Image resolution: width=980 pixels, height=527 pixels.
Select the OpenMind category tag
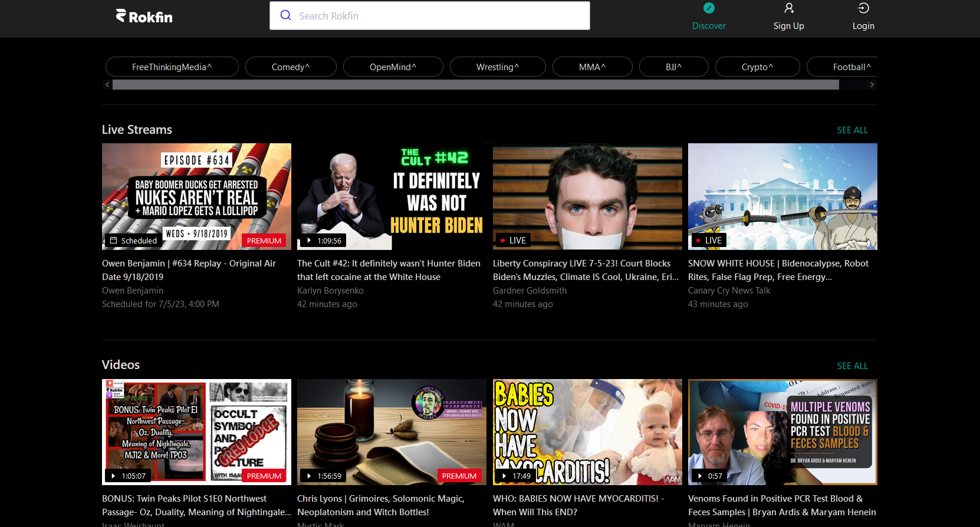[393, 67]
